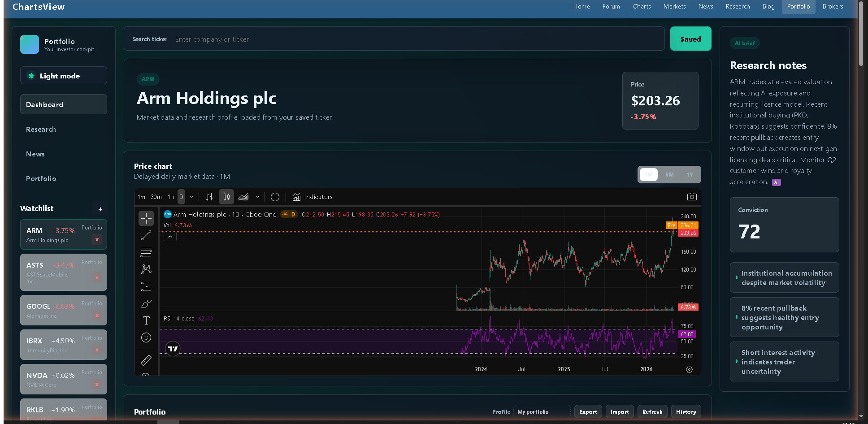868x424 pixels.
Task: Switch chart to area style
Action: pyautogui.click(x=243, y=197)
